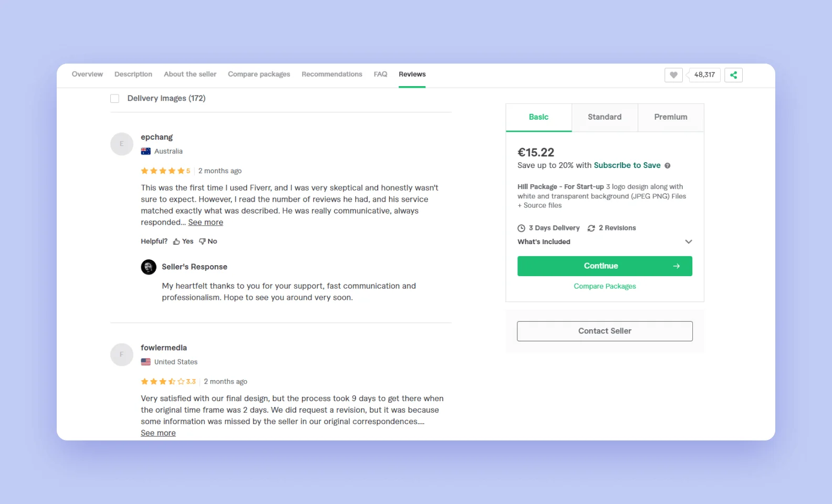Open the FAQ section
Image resolution: width=832 pixels, height=504 pixels.
pyautogui.click(x=380, y=74)
